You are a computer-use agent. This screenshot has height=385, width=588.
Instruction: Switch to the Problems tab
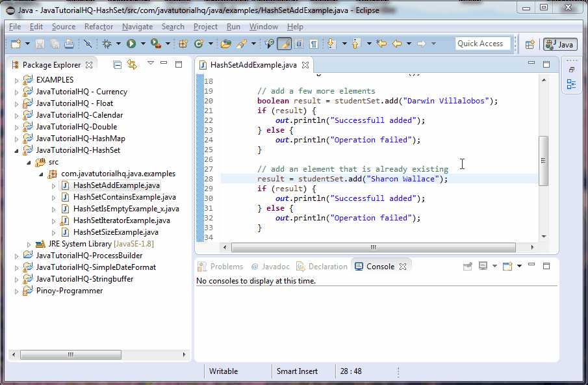[x=225, y=266]
